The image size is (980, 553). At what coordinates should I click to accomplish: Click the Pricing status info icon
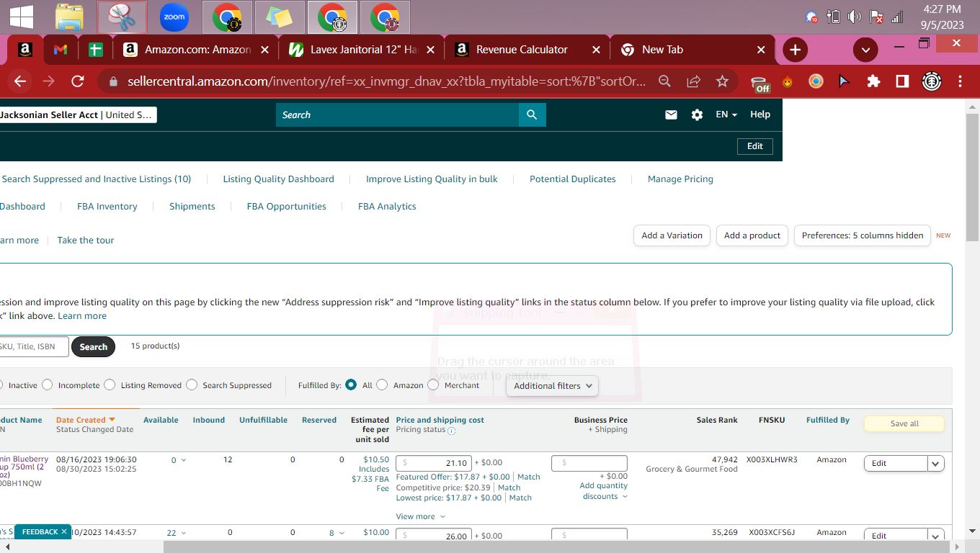coord(452,431)
